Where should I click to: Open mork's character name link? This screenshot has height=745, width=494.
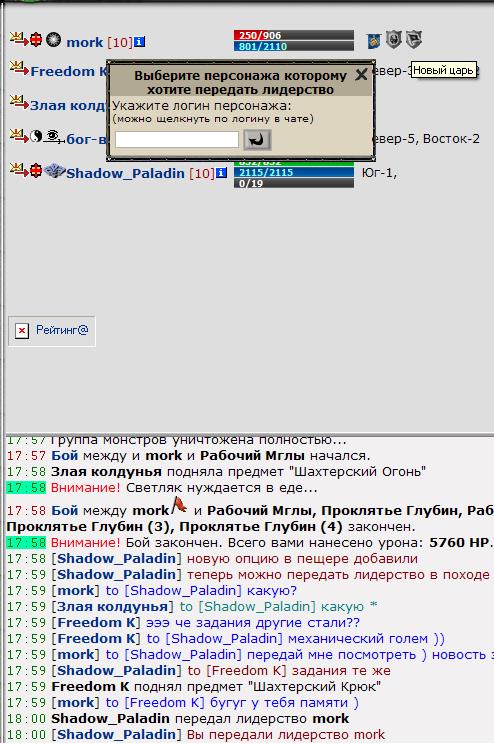(x=85, y=42)
